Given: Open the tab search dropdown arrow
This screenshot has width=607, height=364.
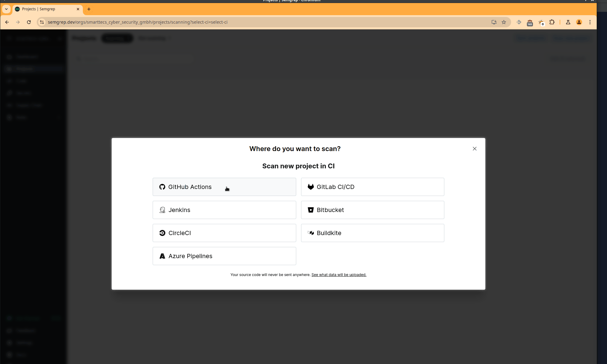Looking at the screenshot, I should (6, 9).
